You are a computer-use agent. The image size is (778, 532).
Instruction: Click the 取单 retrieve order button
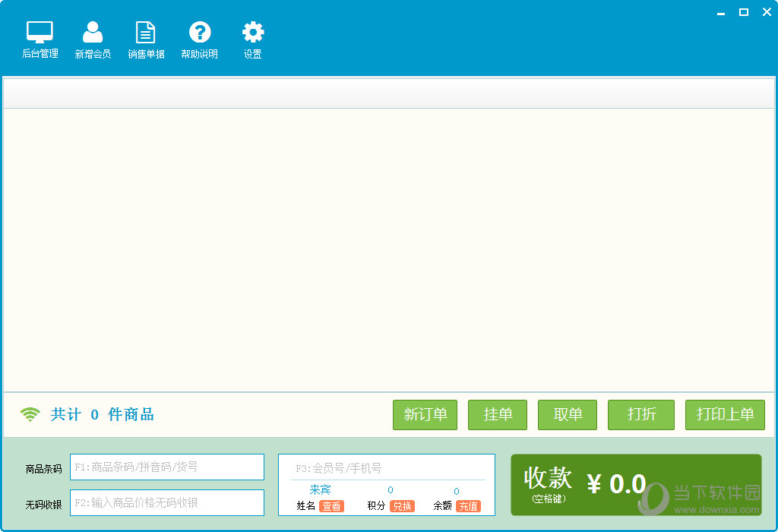[568, 415]
